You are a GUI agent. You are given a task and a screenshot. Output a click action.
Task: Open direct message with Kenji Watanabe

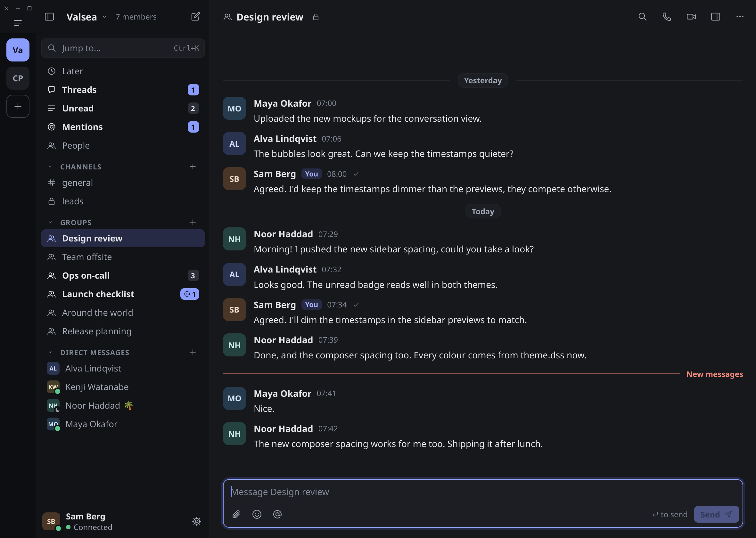[x=123, y=387]
